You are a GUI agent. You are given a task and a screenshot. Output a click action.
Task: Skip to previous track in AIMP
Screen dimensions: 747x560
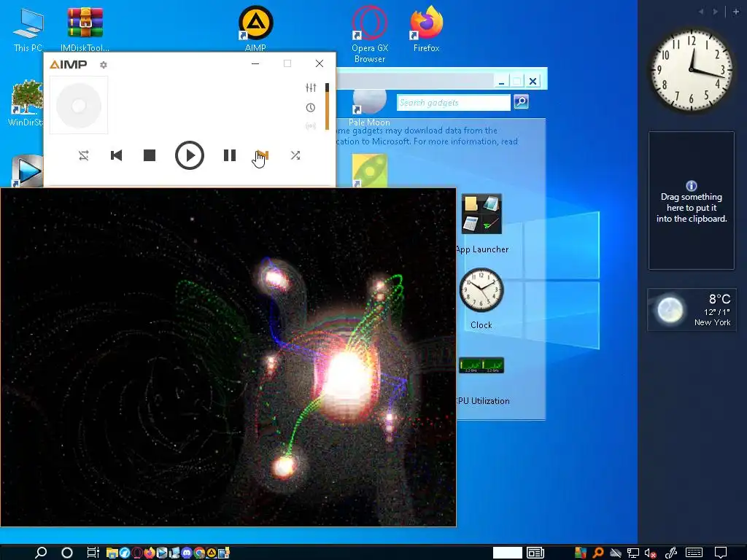coord(116,155)
